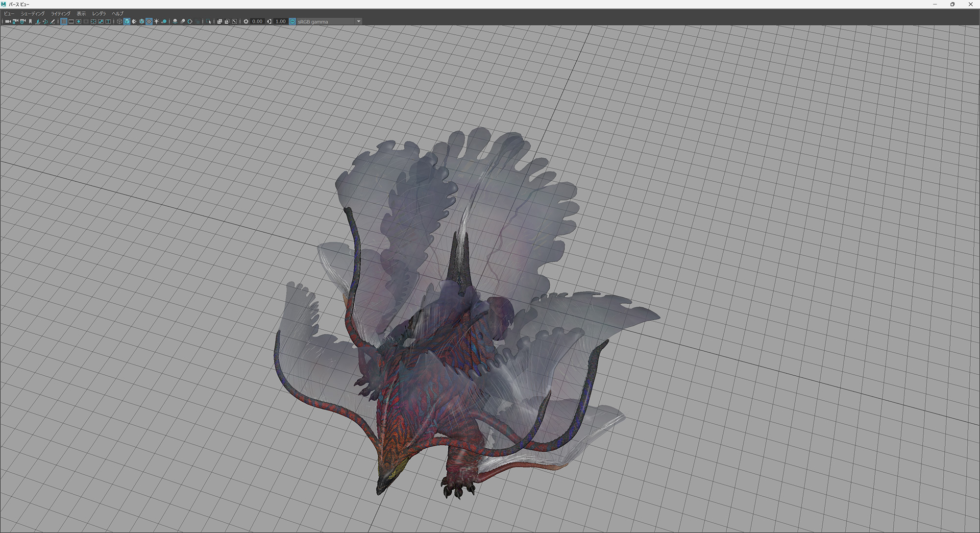Open the シェーディング menu
The width and height of the screenshot is (980, 533).
pyautogui.click(x=32, y=14)
